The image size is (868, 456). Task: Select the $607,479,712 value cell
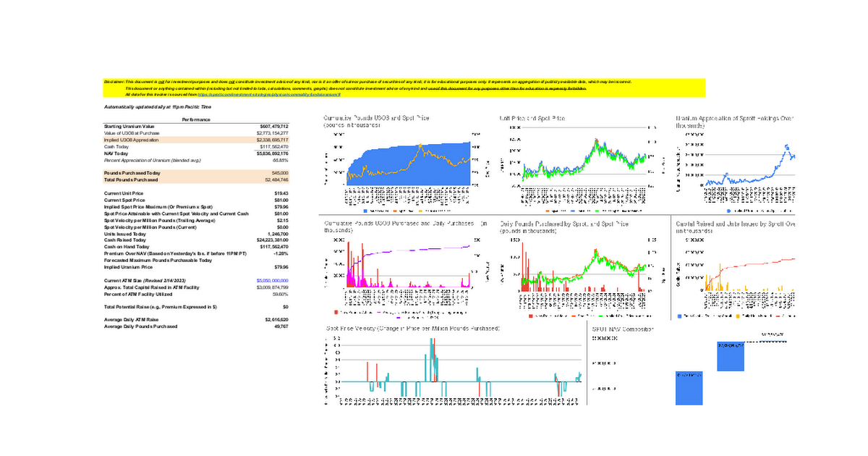pos(274,126)
